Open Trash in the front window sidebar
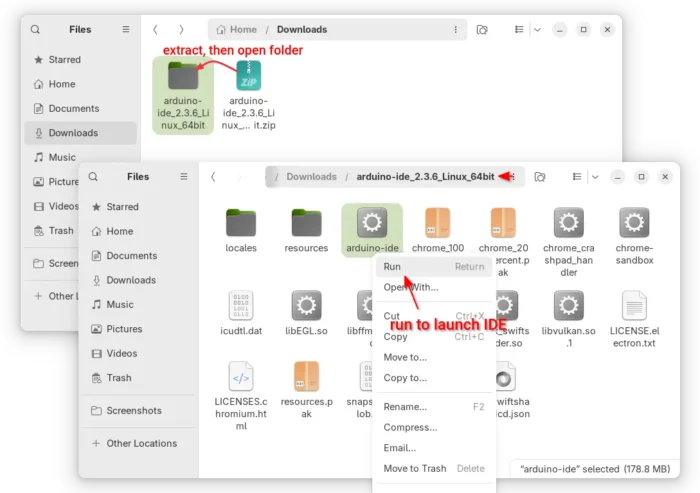This screenshot has height=493, width=700. tap(138, 378)
